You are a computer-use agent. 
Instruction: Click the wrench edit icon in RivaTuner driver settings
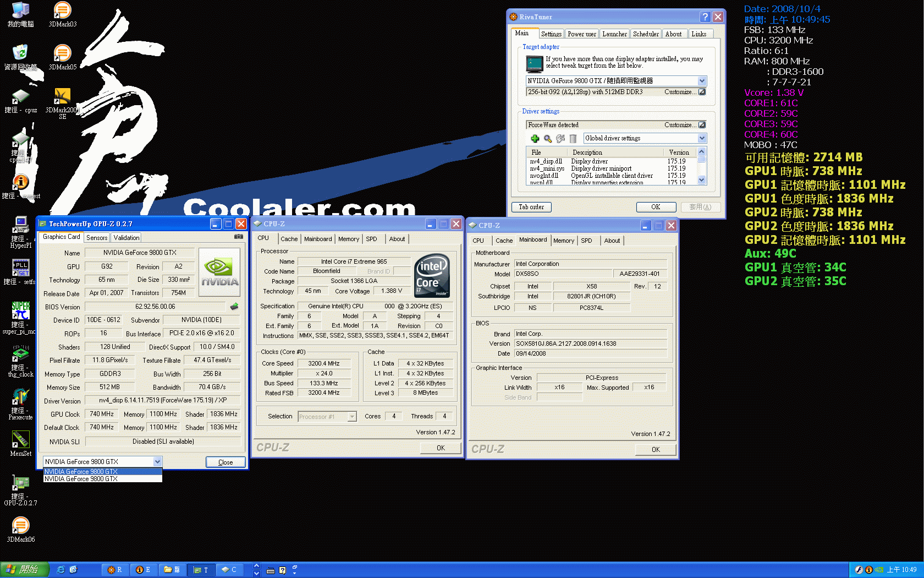click(560, 139)
